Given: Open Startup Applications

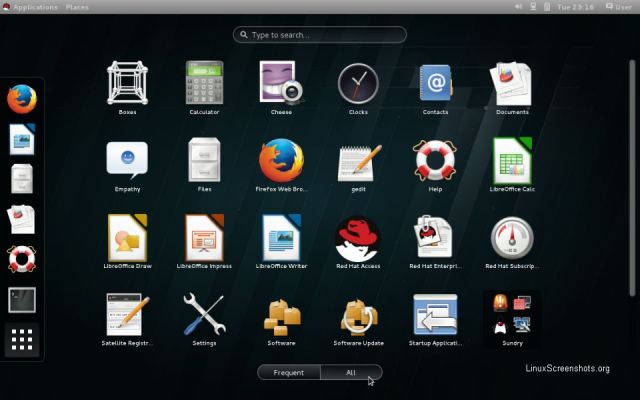Looking at the screenshot, I should (435, 314).
